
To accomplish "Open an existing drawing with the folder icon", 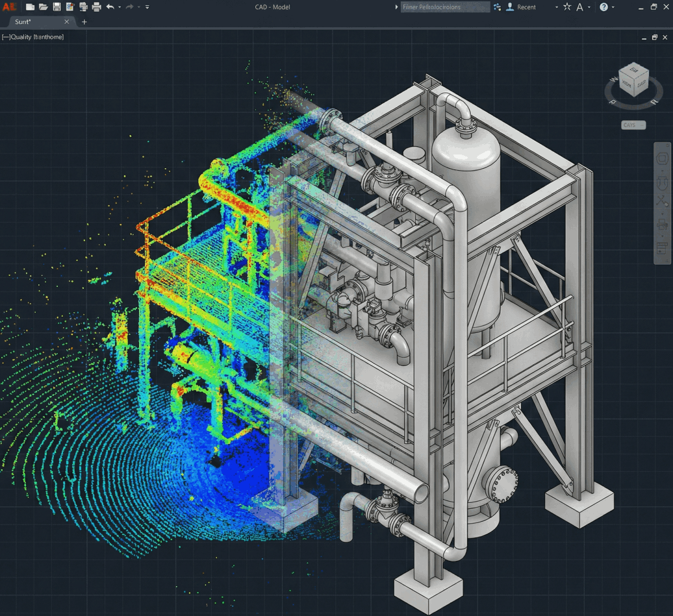I will tap(44, 7).
